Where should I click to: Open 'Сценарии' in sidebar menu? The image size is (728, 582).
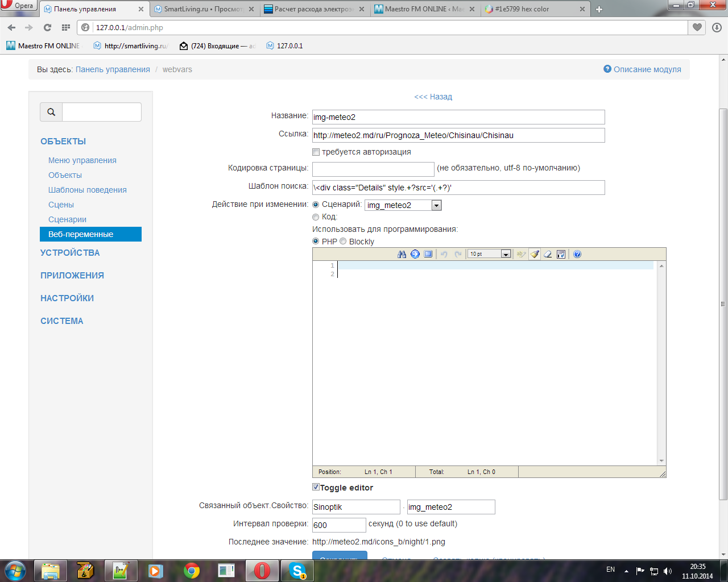click(x=68, y=219)
